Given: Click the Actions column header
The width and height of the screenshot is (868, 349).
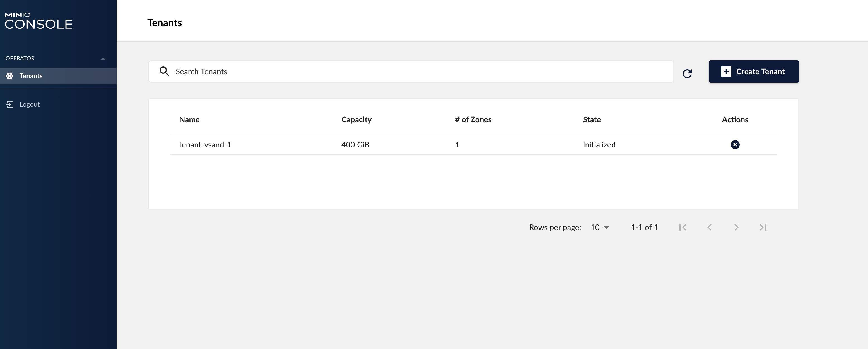Looking at the screenshot, I should click(735, 119).
